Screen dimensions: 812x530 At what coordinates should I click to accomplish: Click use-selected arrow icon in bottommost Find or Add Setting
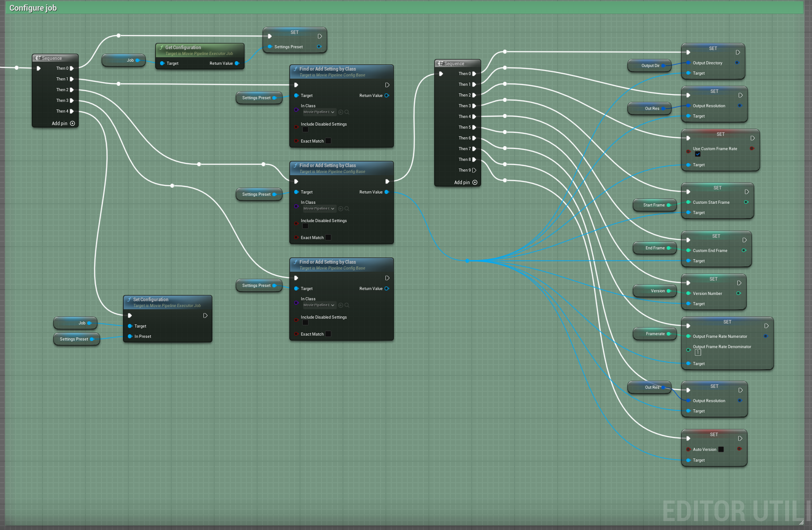coord(341,305)
